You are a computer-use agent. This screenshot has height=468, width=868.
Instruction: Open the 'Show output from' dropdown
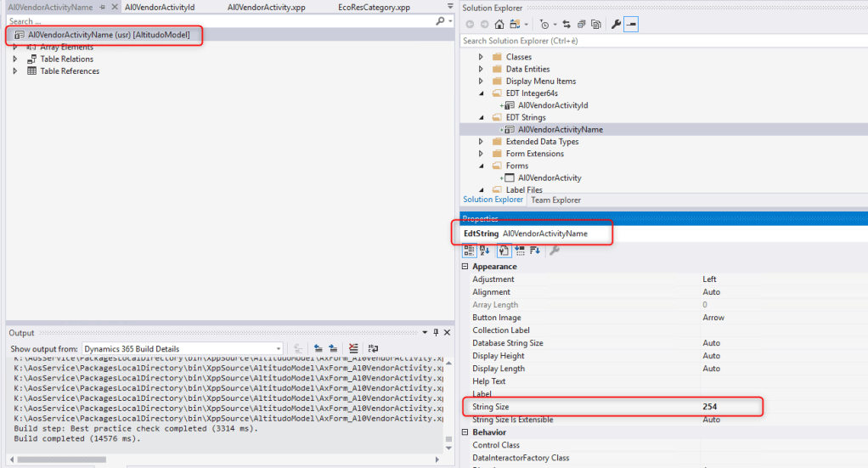click(x=183, y=348)
